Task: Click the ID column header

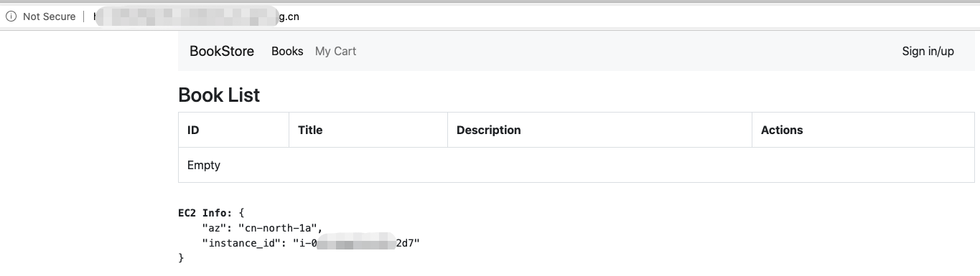Action: [x=233, y=130]
